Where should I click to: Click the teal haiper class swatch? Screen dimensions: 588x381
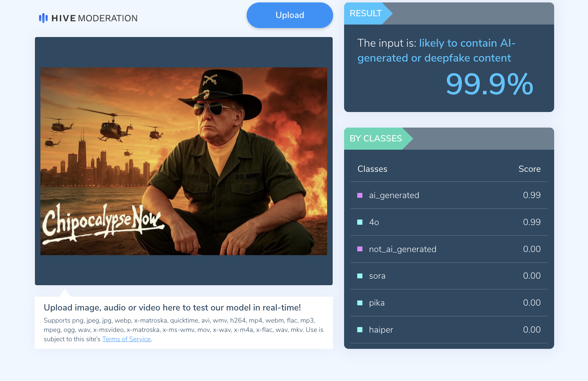(360, 330)
